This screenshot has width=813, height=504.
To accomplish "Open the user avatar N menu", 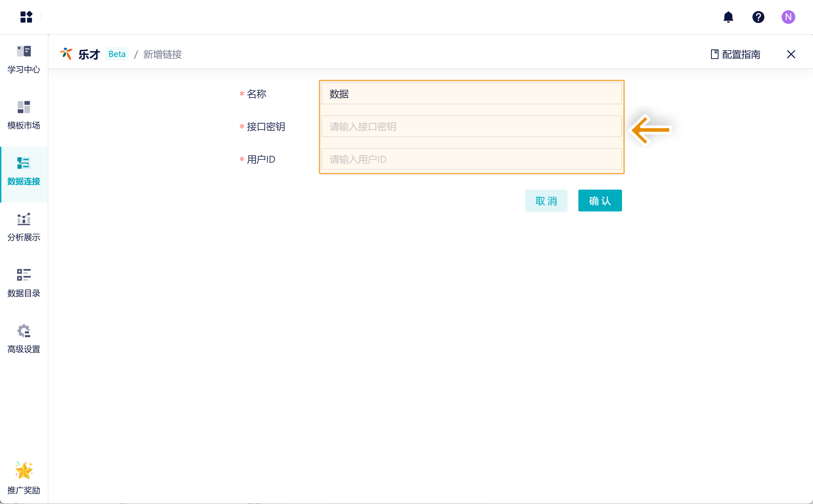I will click(x=788, y=17).
